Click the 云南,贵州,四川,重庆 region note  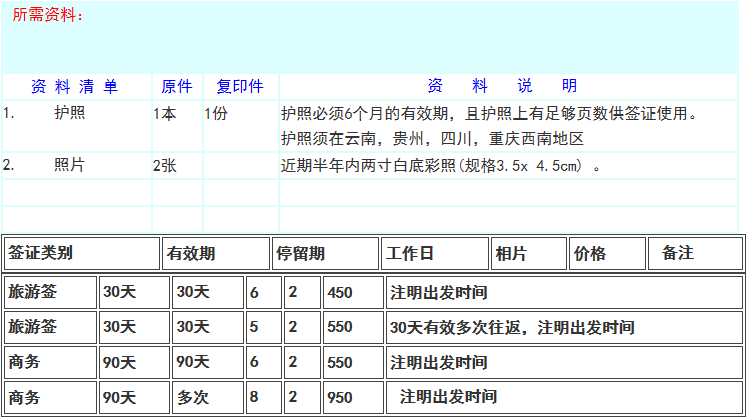pyautogui.click(x=432, y=139)
